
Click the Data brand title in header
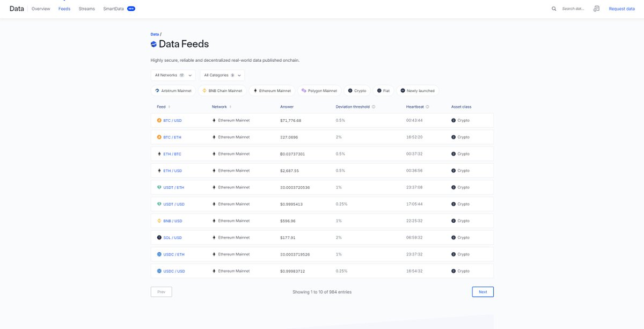click(17, 9)
